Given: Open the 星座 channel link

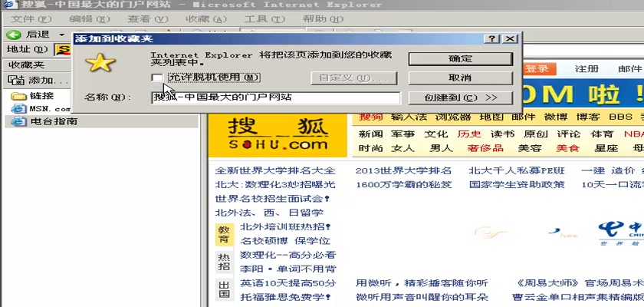Looking at the screenshot, I should click(606, 148).
